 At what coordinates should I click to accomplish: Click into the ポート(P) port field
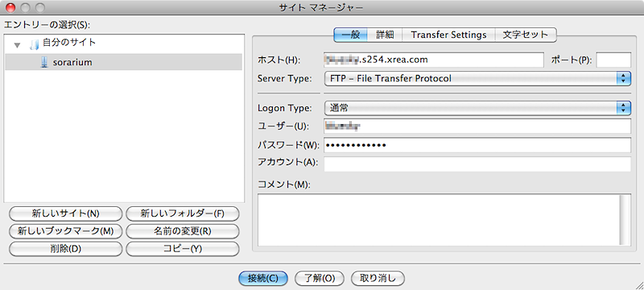click(x=613, y=60)
